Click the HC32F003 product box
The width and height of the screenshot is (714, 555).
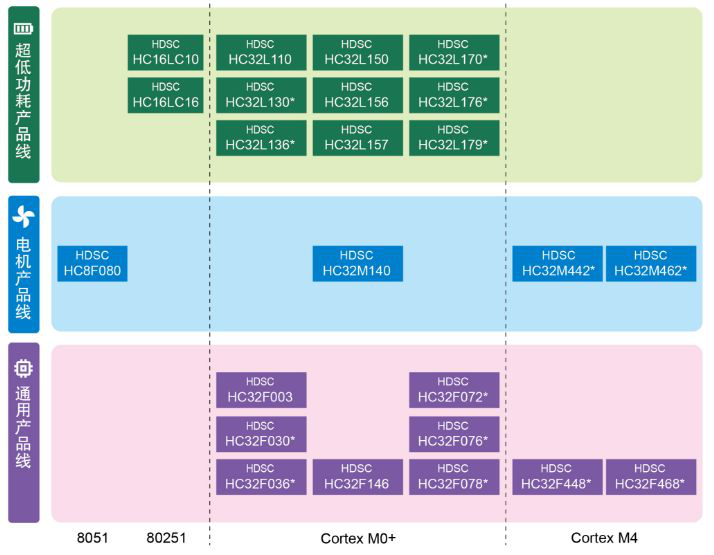click(x=261, y=390)
